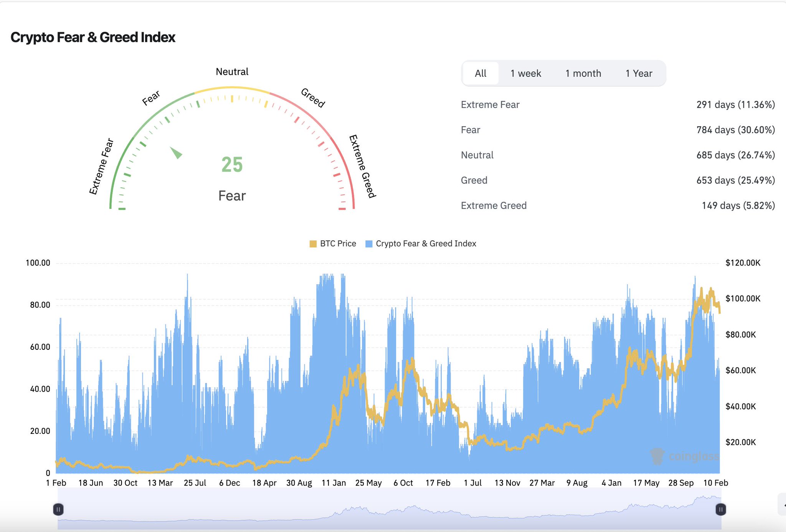Click the Extreme Greed statistics row label

coord(494,206)
